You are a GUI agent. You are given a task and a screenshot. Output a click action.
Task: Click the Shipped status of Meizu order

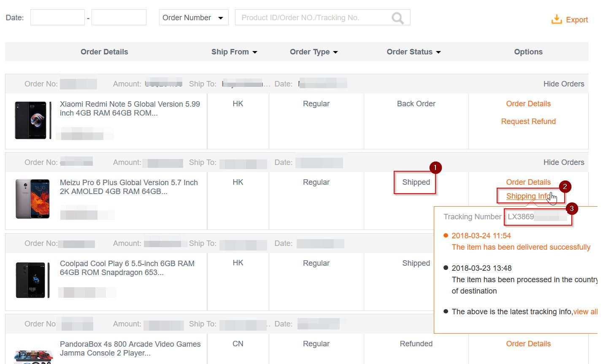point(416,182)
